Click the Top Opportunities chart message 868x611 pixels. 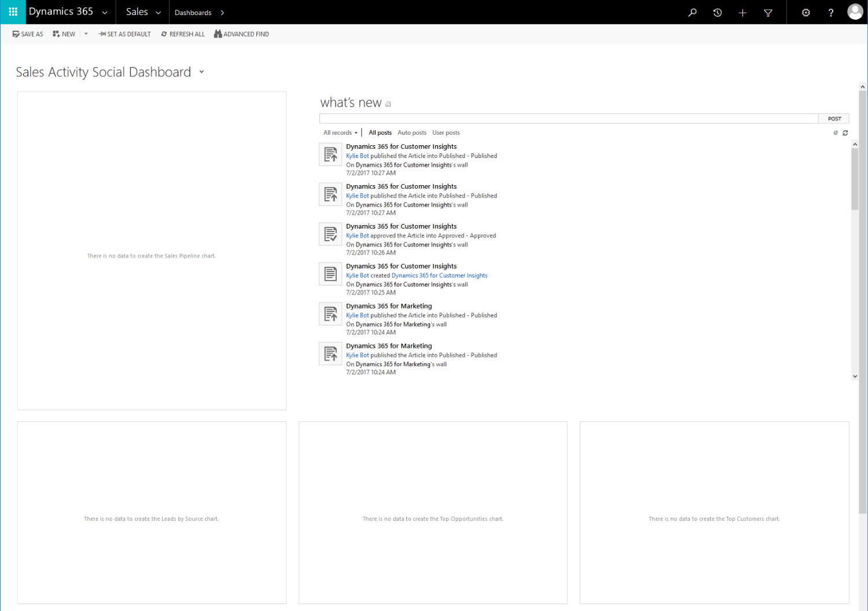click(x=433, y=519)
